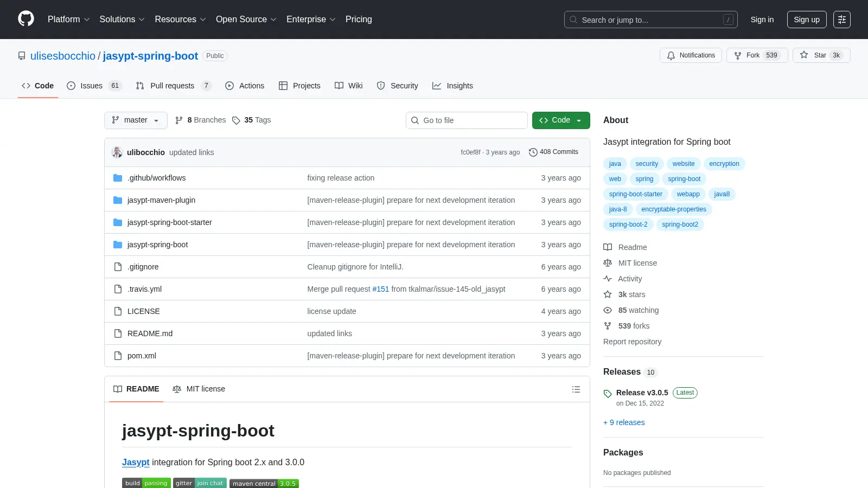Star the repository
This screenshot has width=868, height=488.
pos(821,55)
